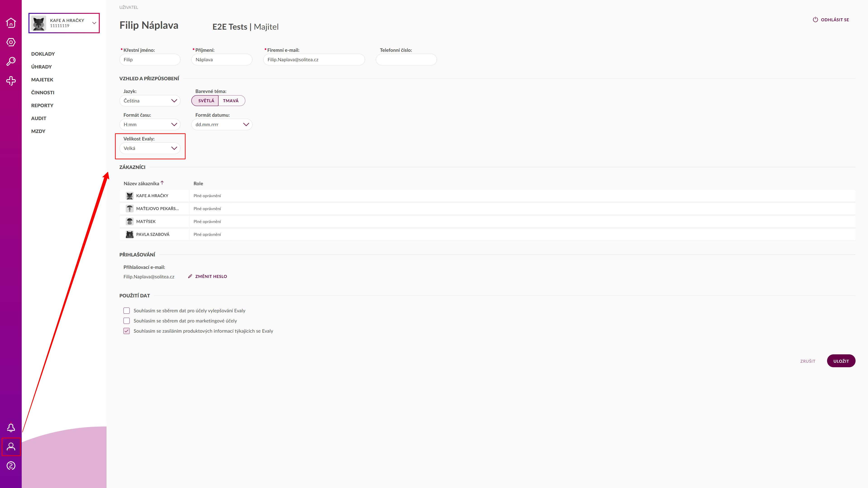The width and height of the screenshot is (868, 488).
Task: Click the Role column header
Action: coord(198,183)
